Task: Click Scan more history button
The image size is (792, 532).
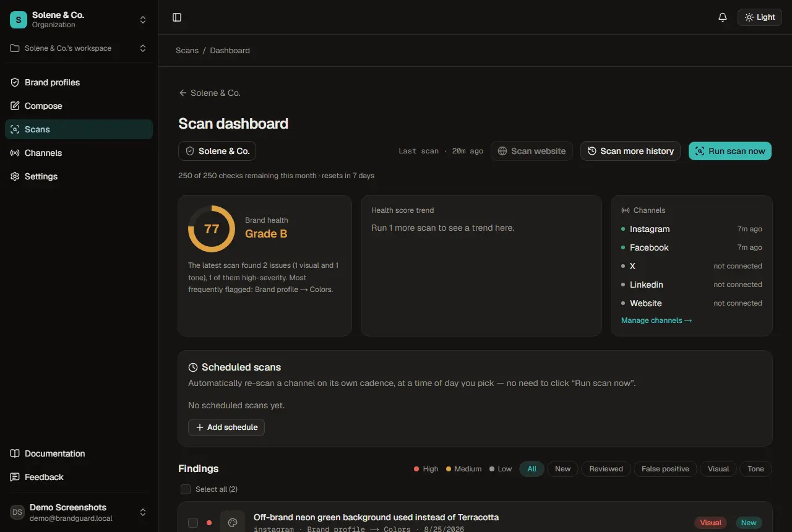Action: pyautogui.click(x=631, y=151)
